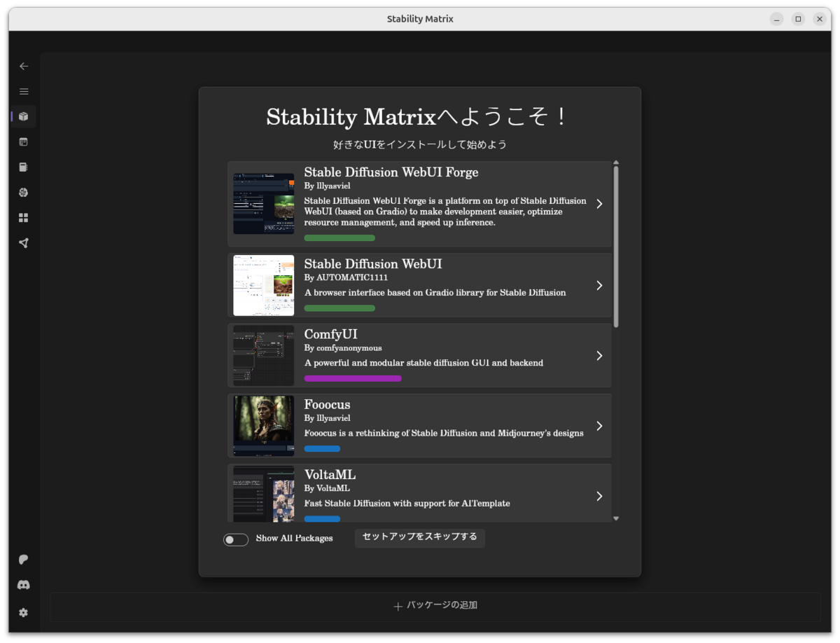Open the Checkpoints notebook icon in the sidebar
The image size is (840, 643).
(24, 167)
